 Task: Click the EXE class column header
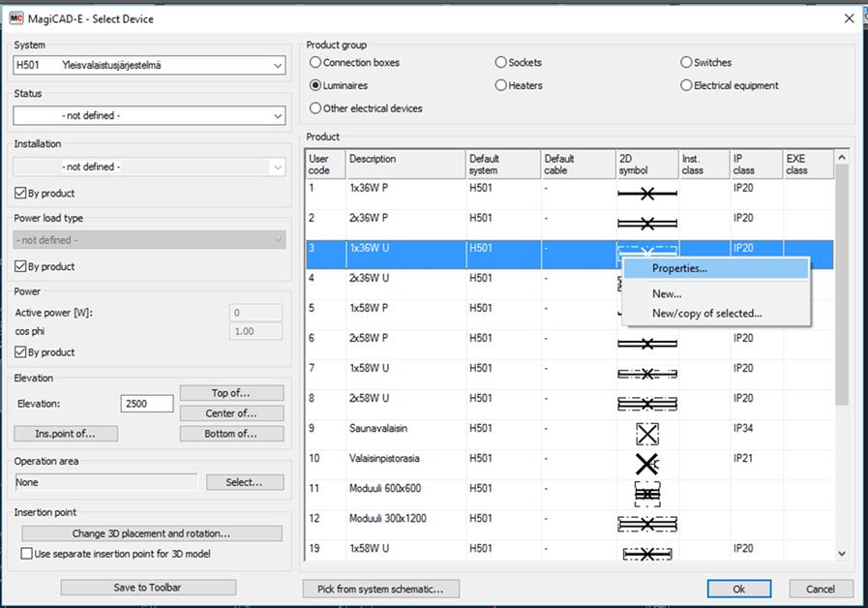point(808,164)
